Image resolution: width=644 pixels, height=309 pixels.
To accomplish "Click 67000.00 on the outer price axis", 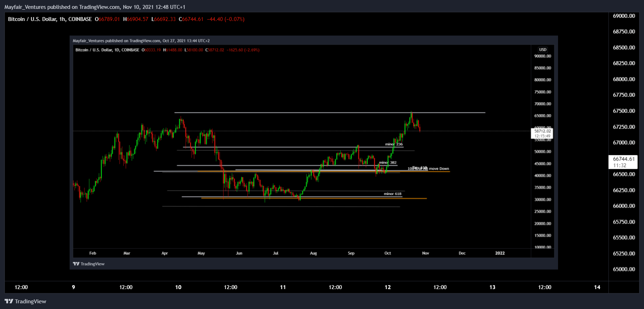I will [624, 142].
